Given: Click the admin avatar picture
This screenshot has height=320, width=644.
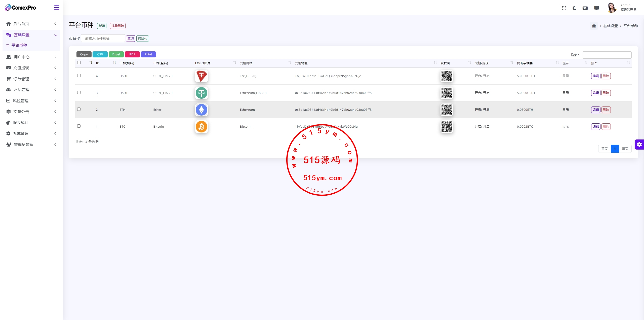Looking at the screenshot, I should click(x=612, y=8).
